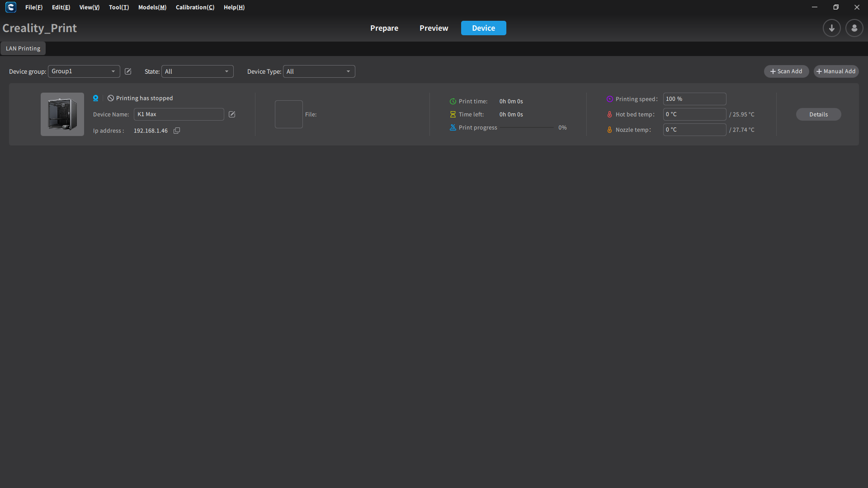Image resolution: width=868 pixels, height=488 pixels.
Task: Minimize the Creality Print window
Action: click(x=815, y=7)
